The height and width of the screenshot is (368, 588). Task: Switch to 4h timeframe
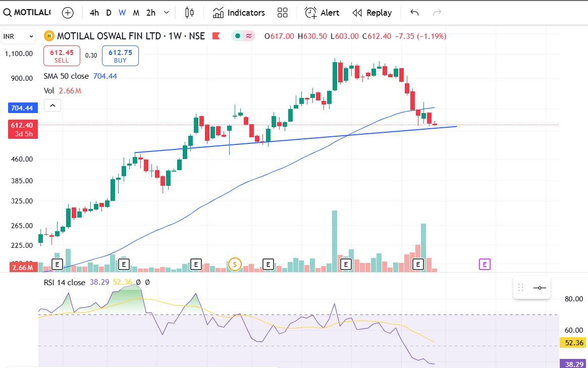tap(94, 13)
